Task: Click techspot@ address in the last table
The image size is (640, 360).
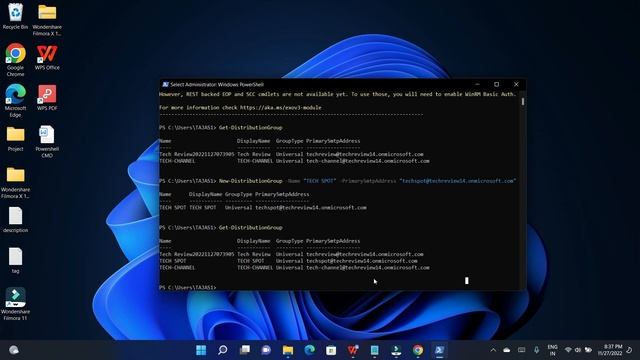Action: pyautogui.click(x=362, y=261)
